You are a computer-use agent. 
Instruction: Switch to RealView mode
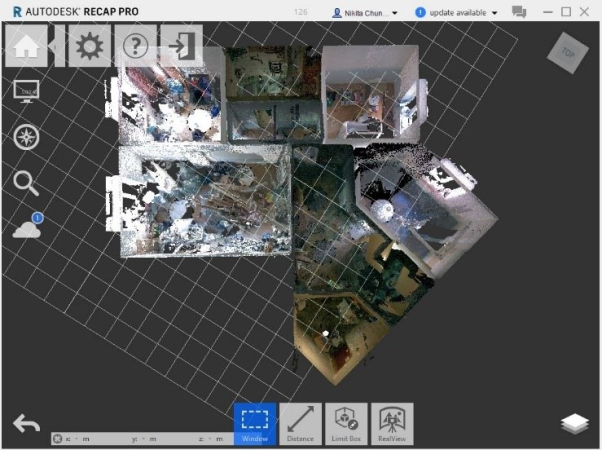pyautogui.click(x=391, y=424)
